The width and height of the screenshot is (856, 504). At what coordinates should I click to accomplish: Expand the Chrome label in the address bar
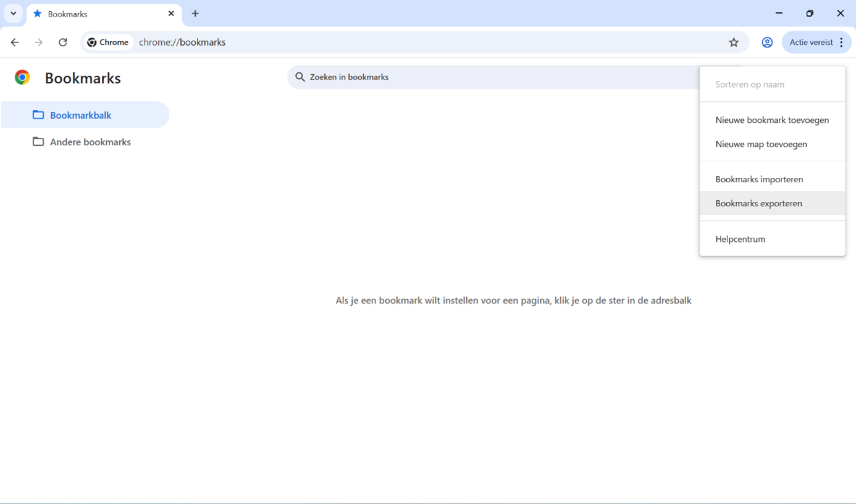108,42
